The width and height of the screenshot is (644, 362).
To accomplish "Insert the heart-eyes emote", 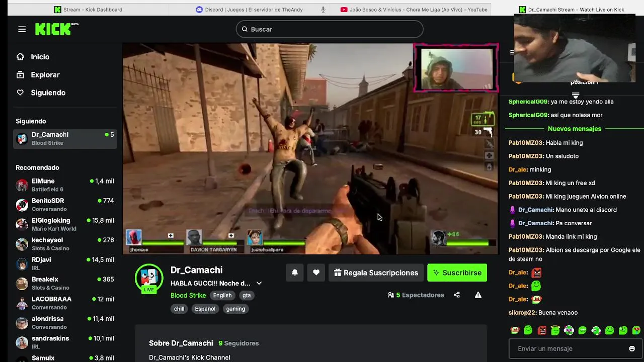I will (636, 330).
